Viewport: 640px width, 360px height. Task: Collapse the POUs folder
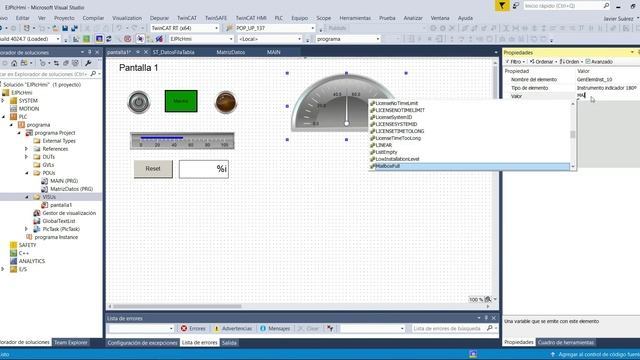pos(27,173)
